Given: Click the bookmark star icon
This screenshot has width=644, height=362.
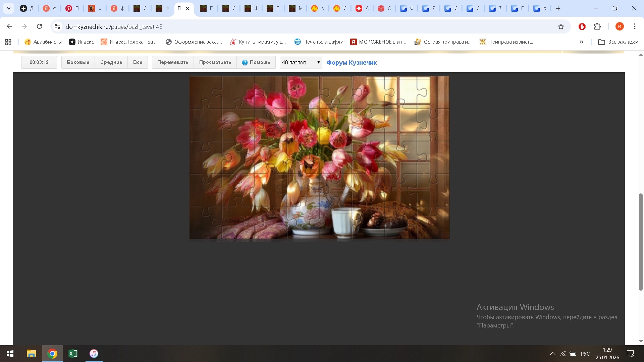Looking at the screenshot, I should (561, 27).
